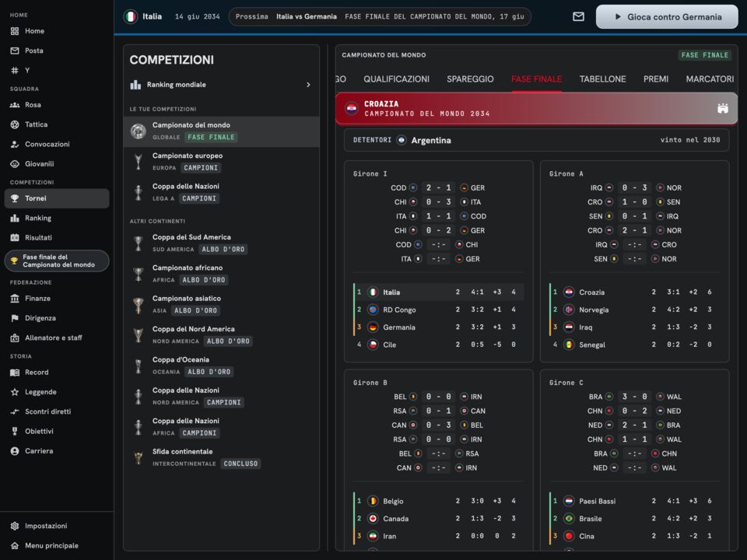This screenshot has width=747, height=560.
Task: Open Impostazioni settings
Action: coord(57,526)
